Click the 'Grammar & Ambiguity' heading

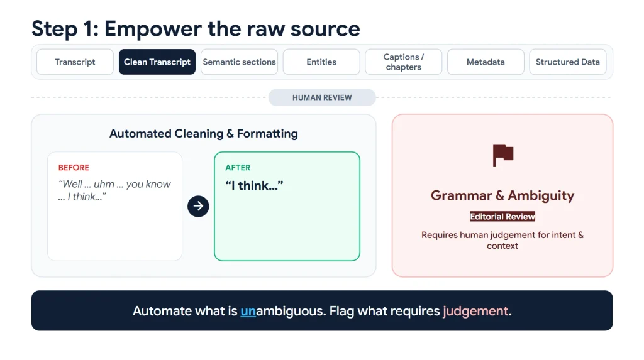tap(502, 196)
